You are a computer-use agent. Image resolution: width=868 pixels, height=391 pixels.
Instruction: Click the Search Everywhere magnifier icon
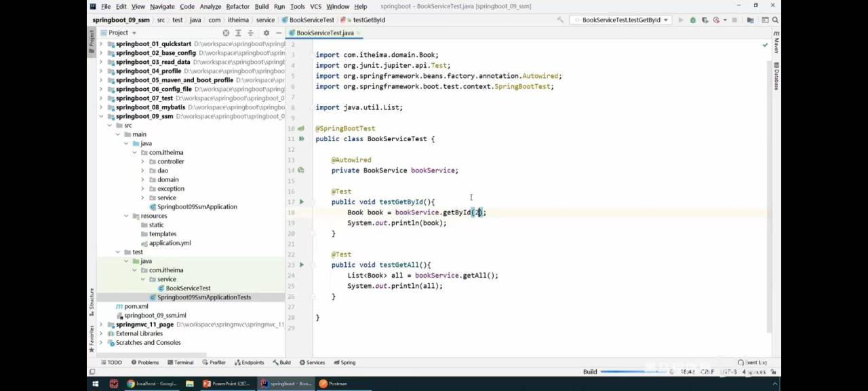(774, 20)
